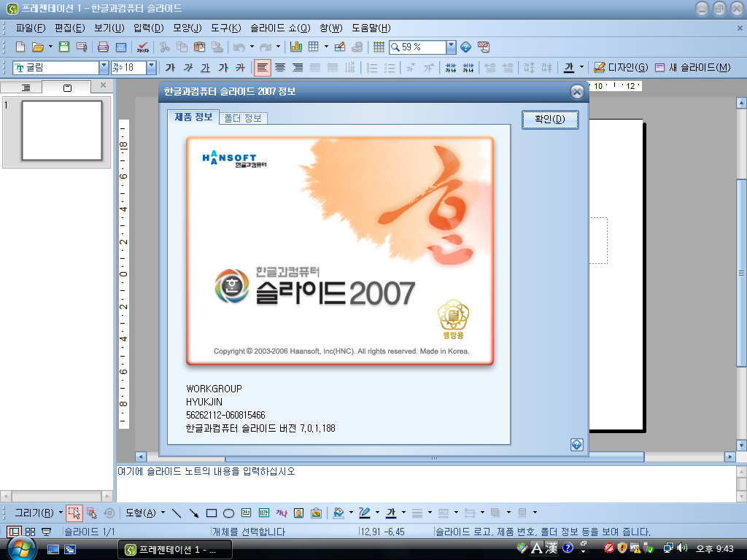Image resolution: width=747 pixels, height=560 pixels.
Task: Toggle the grid display icon
Action: (x=379, y=47)
